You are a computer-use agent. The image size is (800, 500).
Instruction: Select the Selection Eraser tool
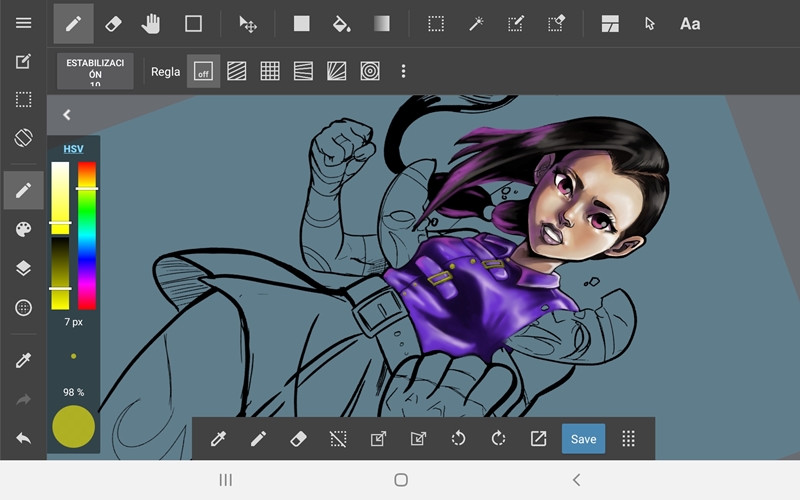(556, 23)
